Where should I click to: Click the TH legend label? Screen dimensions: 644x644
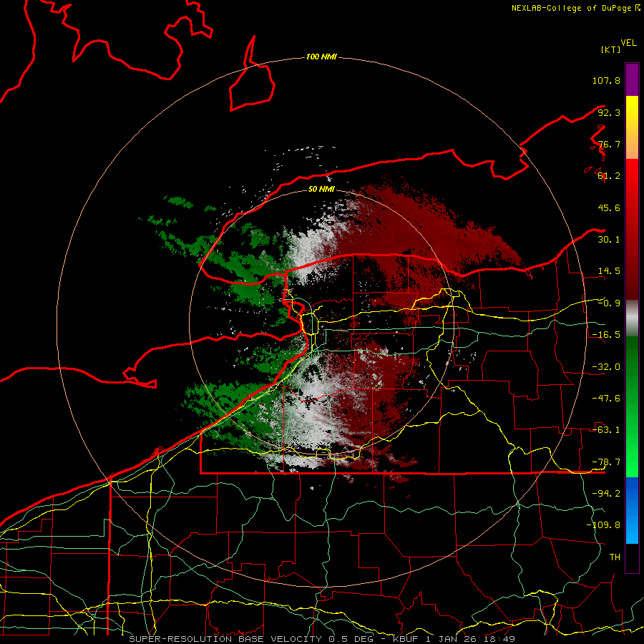coord(615,557)
